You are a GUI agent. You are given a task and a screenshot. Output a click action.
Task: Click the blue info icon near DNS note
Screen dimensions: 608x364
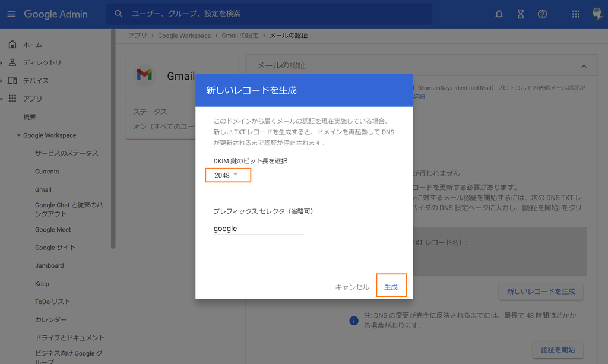tap(354, 321)
